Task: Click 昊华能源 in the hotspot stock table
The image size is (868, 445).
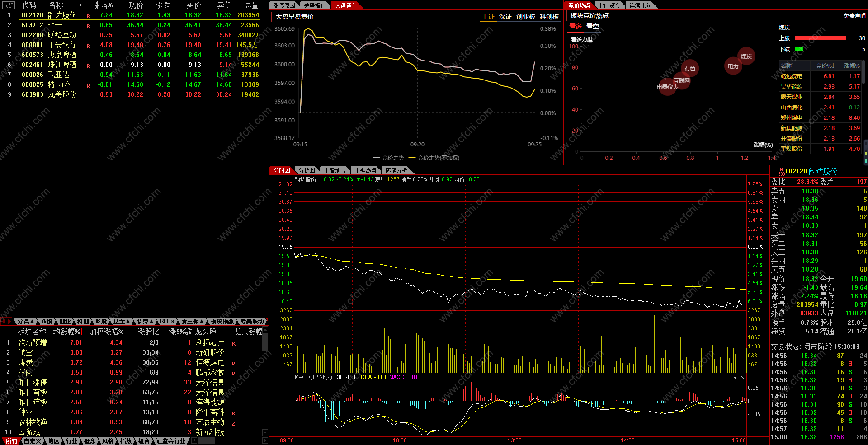Action: (x=791, y=87)
